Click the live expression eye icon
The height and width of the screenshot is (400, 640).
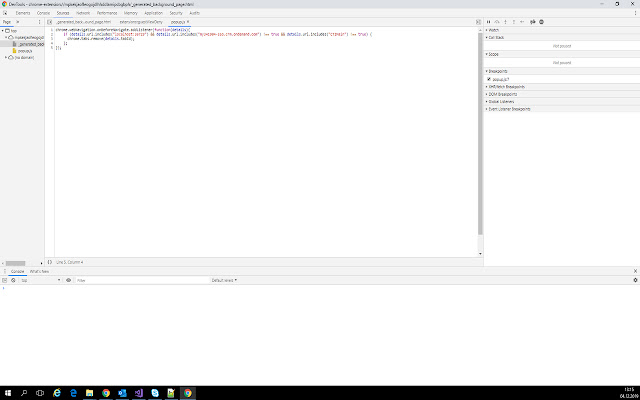[x=68, y=280]
